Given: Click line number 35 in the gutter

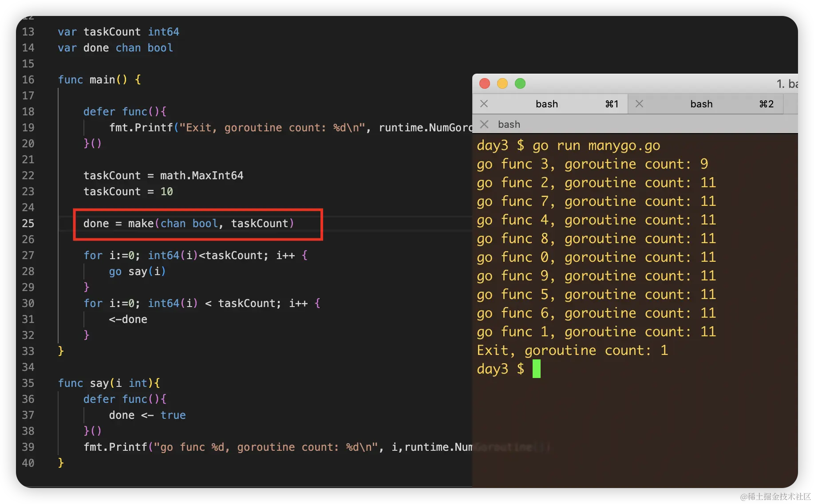Looking at the screenshot, I should point(28,383).
